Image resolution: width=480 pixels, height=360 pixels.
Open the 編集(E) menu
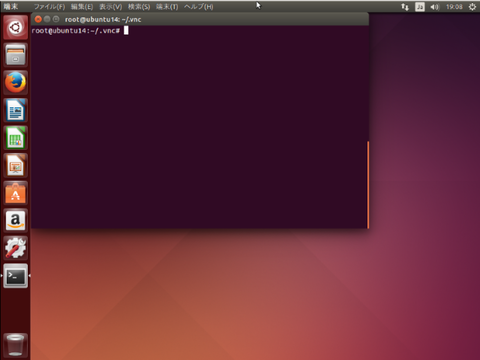coord(82,7)
